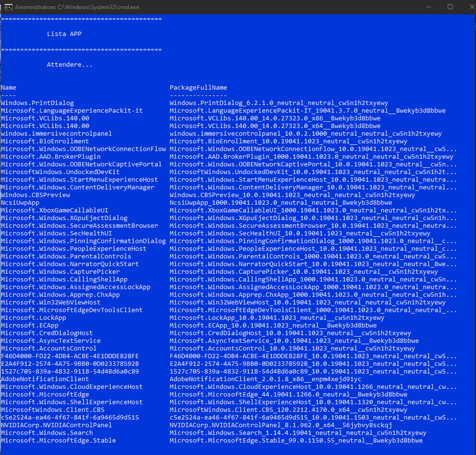476x455 pixels.
Task: Click full name 'Microsoft.VCLibs.140.00_14.0.27323.0_x64__8wekyb3d8bbwe'
Action: (275, 126)
